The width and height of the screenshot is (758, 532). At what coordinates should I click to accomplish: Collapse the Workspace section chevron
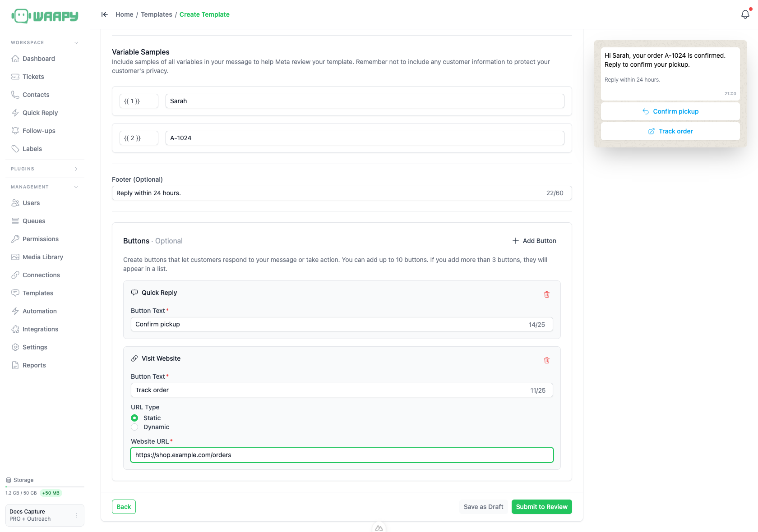[x=76, y=43]
